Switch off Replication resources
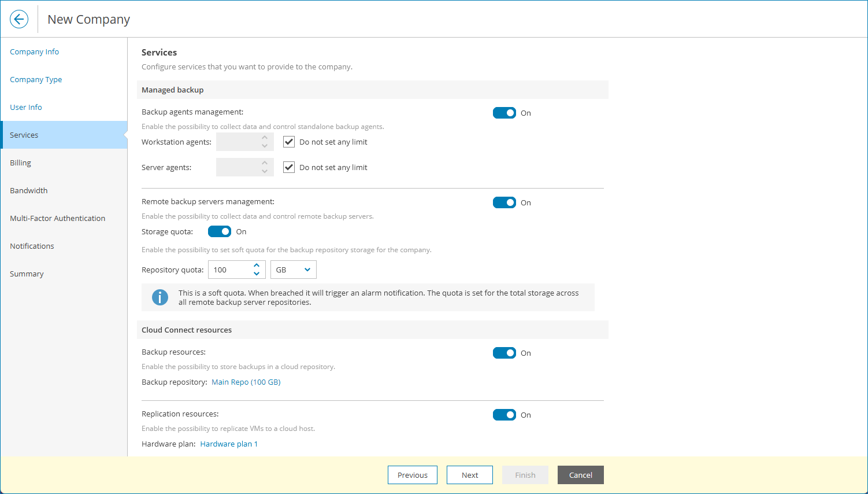868x494 pixels. (x=504, y=415)
